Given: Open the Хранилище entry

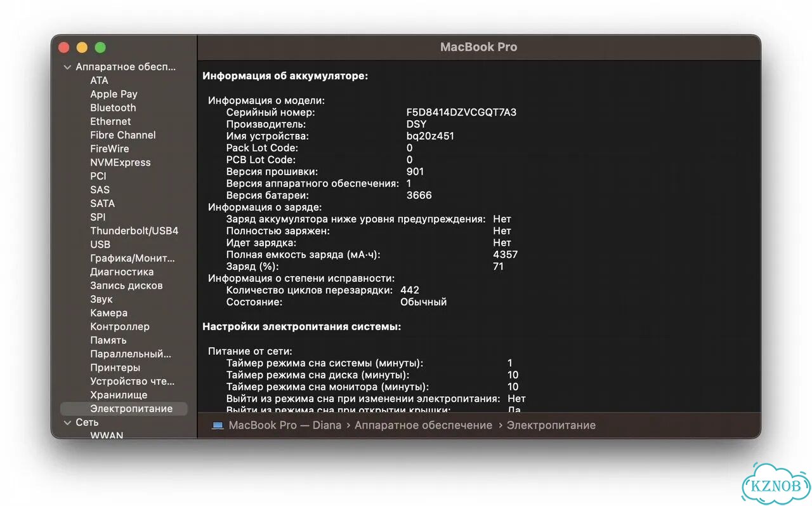Looking at the screenshot, I should (119, 395).
